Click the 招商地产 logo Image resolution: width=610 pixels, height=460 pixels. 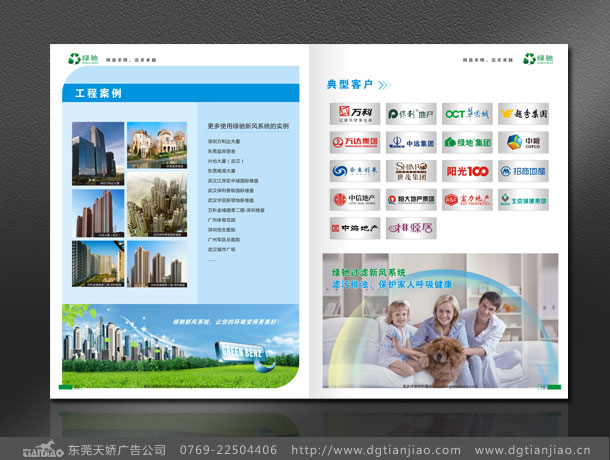click(523, 171)
